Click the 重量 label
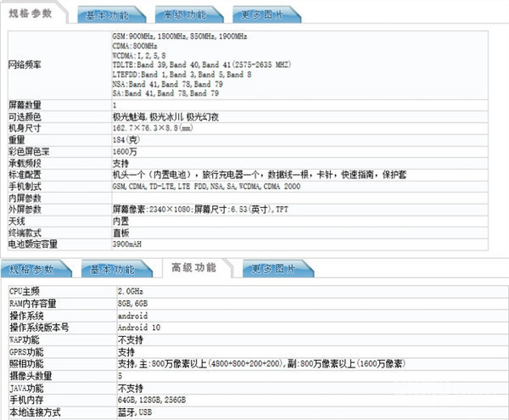The height and width of the screenshot is (420, 509). (x=17, y=140)
